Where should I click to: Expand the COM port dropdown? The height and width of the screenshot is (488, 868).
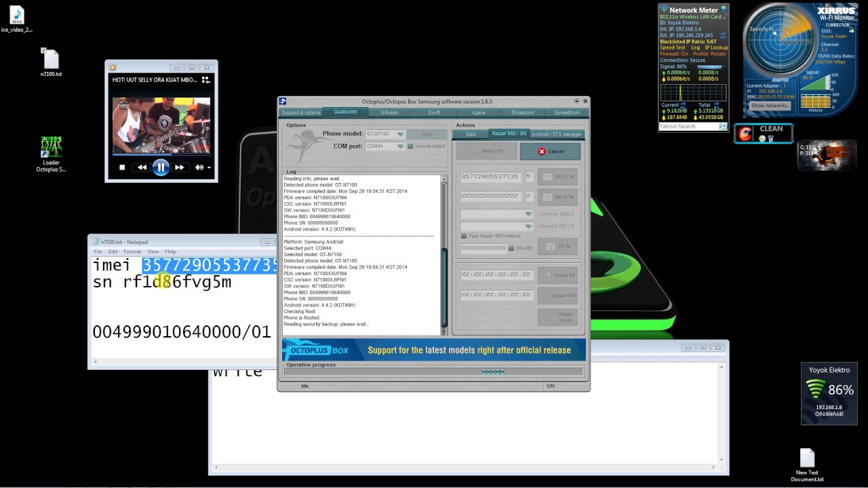point(400,146)
